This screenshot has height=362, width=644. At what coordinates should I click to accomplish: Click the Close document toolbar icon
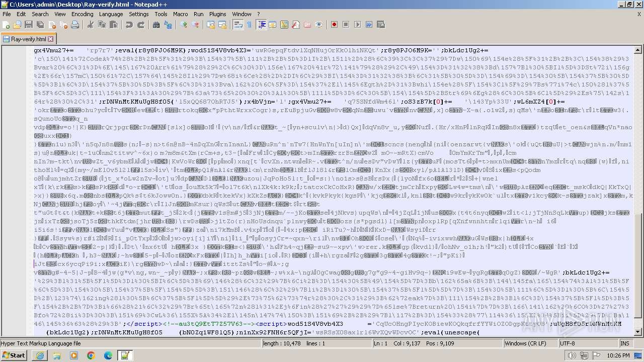click(52, 25)
